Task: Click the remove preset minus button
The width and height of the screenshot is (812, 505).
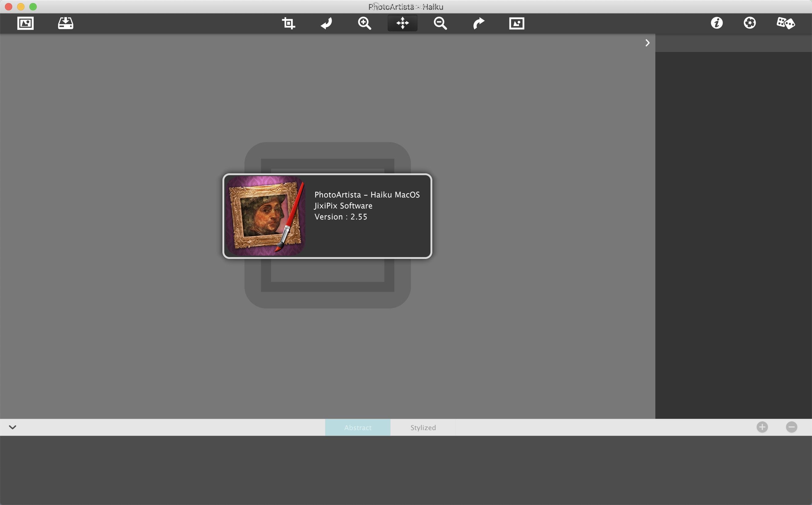Action: click(x=792, y=427)
